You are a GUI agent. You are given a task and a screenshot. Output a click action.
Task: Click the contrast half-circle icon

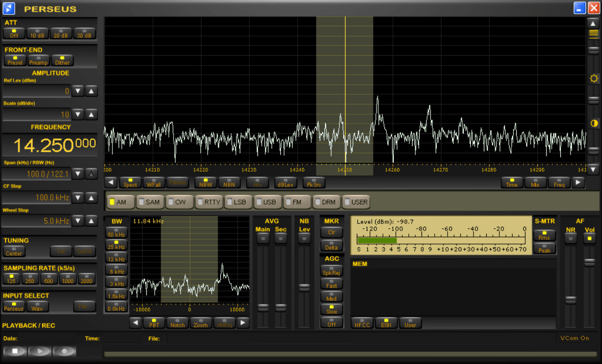[x=594, y=124]
